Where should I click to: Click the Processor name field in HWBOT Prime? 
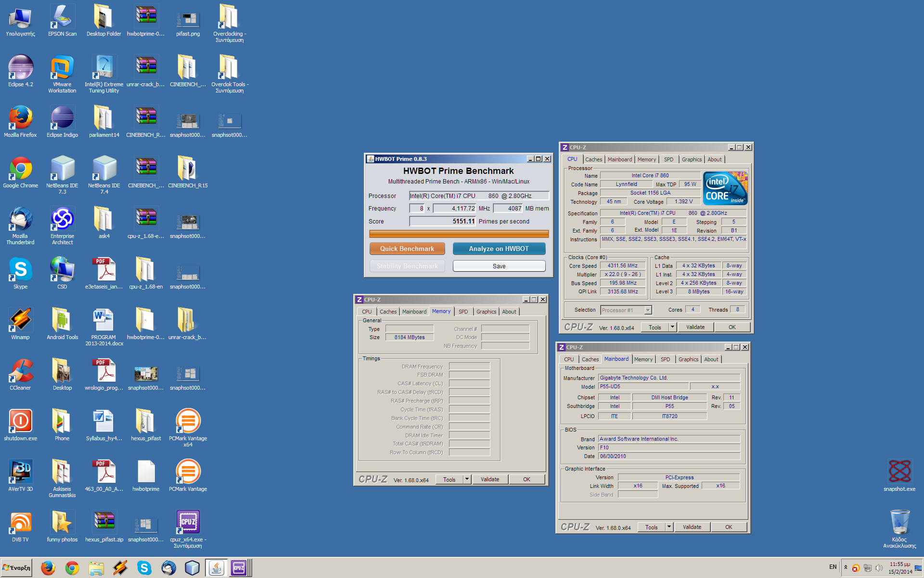pos(479,196)
